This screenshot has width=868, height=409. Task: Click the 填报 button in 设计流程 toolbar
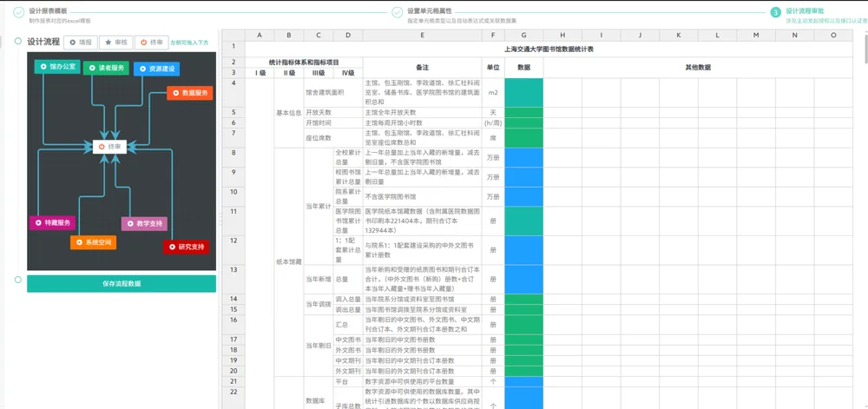tap(81, 42)
